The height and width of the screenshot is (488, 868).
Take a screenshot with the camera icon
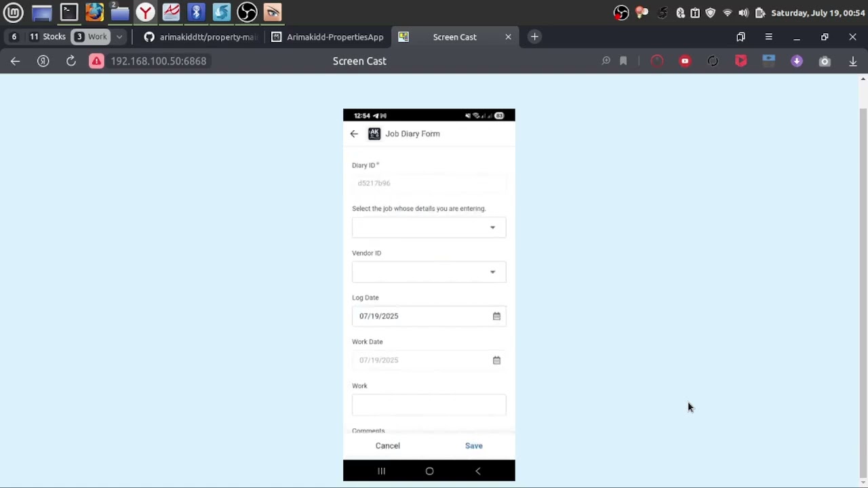(825, 61)
